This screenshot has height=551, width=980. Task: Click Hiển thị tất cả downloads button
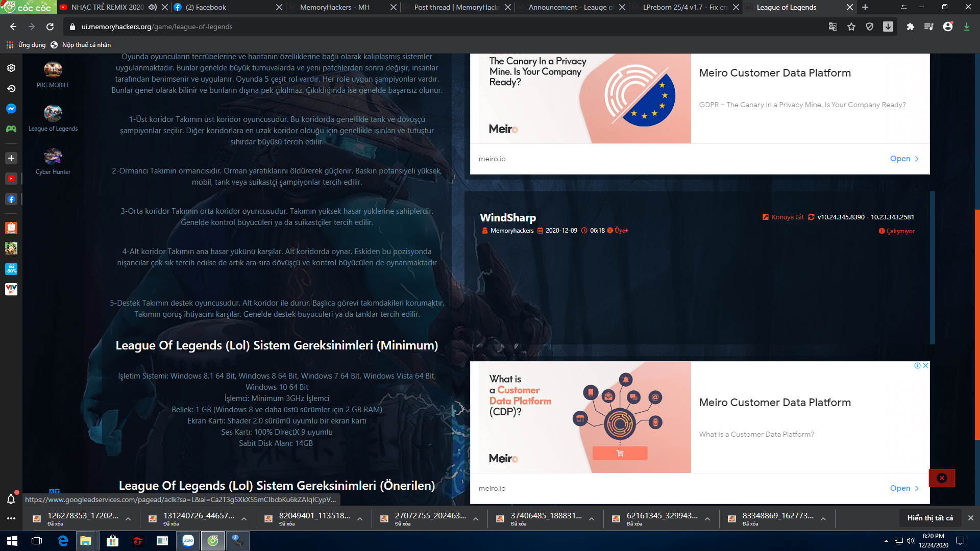point(930,518)
